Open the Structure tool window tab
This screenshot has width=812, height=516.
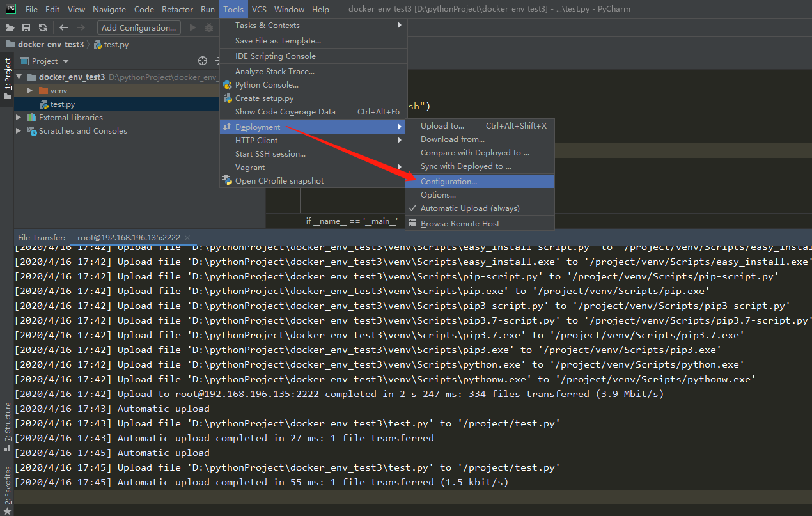[8, 422]
